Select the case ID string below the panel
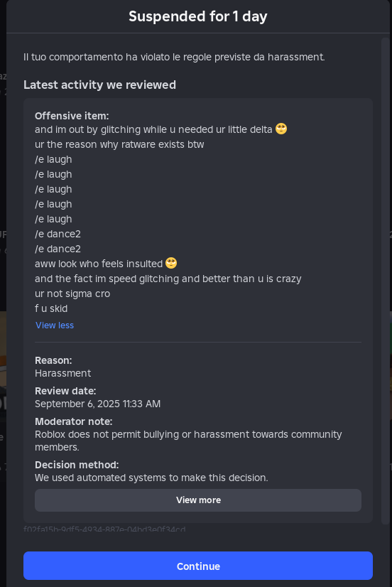 pyautogui.click(x=104, y=529)
